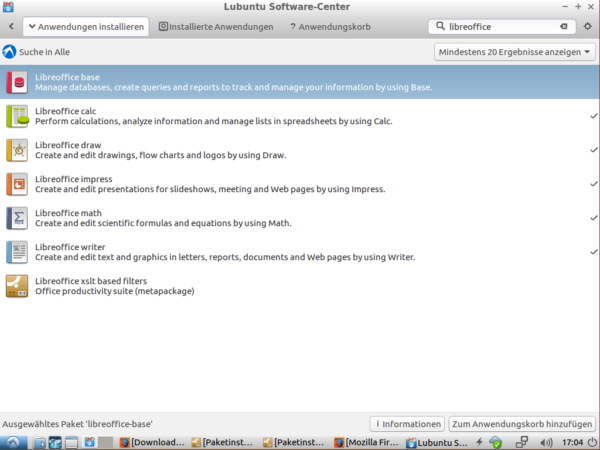The width and height of the screenshot is (600, 450).
Task: Click the Libreoffice impress presentation icon
Action: pyautogui.click(x=17, y=184)
